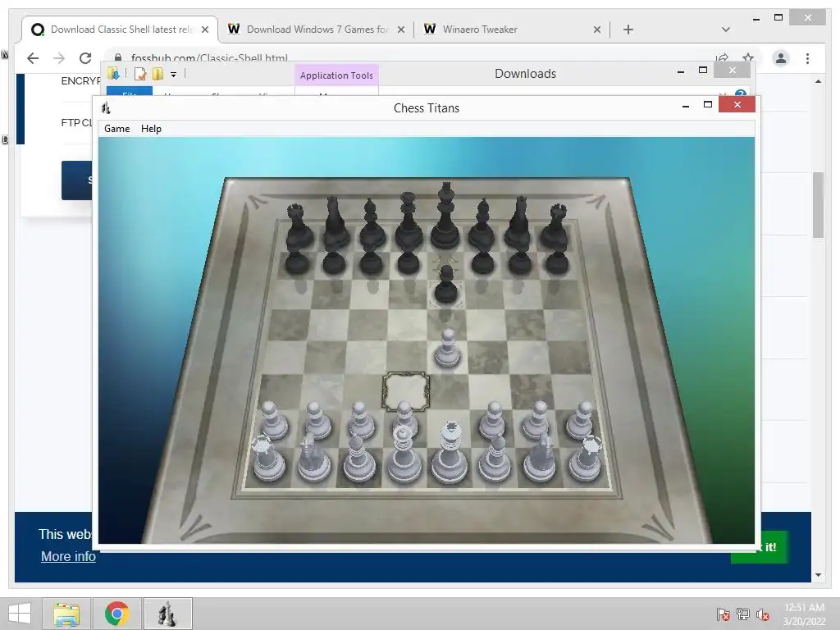Click properties icon in Downloads title bar
This screenshot has height=630, width=840.
[139, 74]
